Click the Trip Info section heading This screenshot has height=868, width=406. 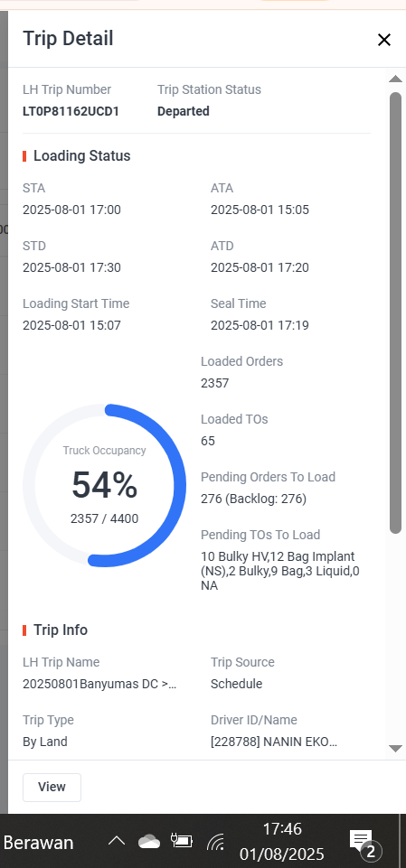tap(61, 630)
